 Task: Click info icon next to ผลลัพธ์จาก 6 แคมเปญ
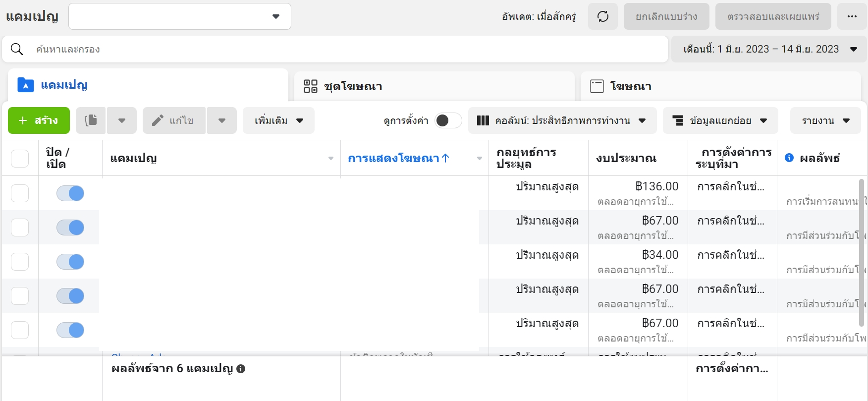click(241, 369)
